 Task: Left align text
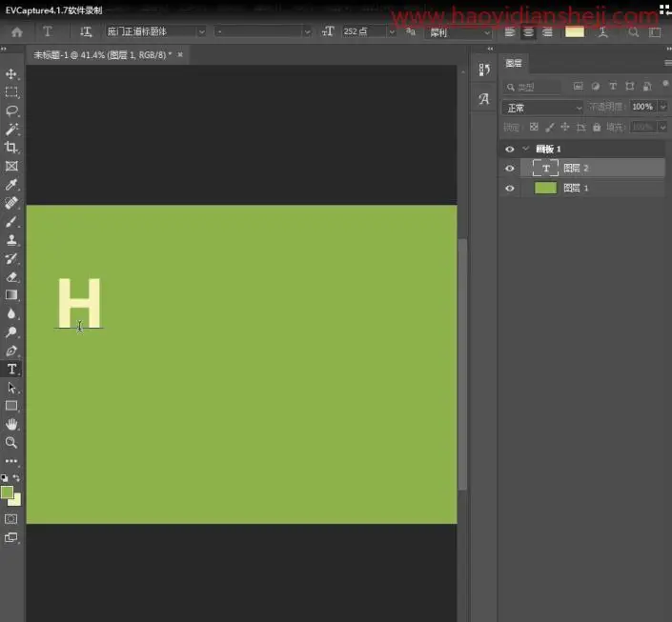(x=510, y=32)
